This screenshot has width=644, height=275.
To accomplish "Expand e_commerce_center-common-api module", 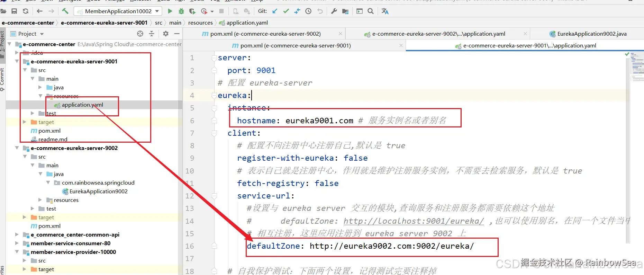I will pyautogui.click(x=17, y=234).
